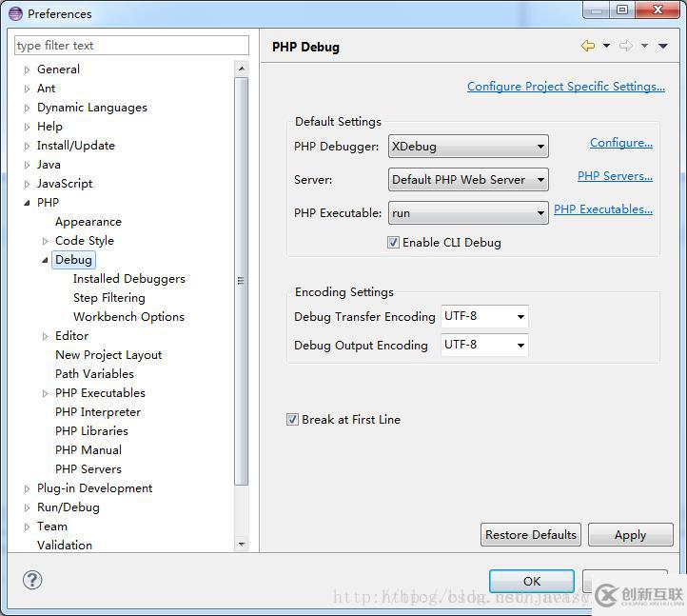
Task: Click the tree scrollbar down arrow
Action: pyautogui.click(x=242, y=544)
